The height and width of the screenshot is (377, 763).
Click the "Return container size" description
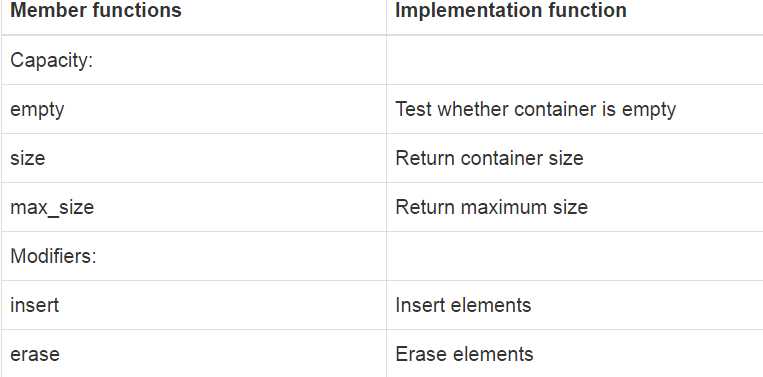pos(489,158)
